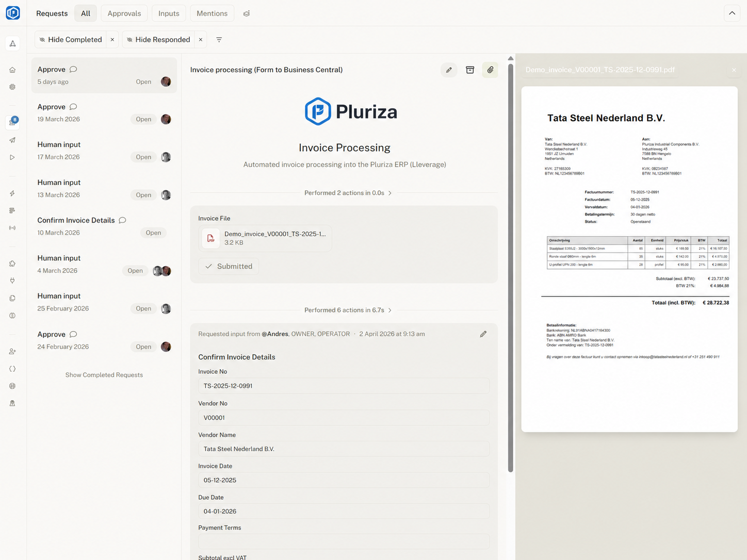Image resolution: width=747 pixels, height=560 pixels.
Task: Open the Approve request from 24 February 2026
Action: click(x=104, y=340)
